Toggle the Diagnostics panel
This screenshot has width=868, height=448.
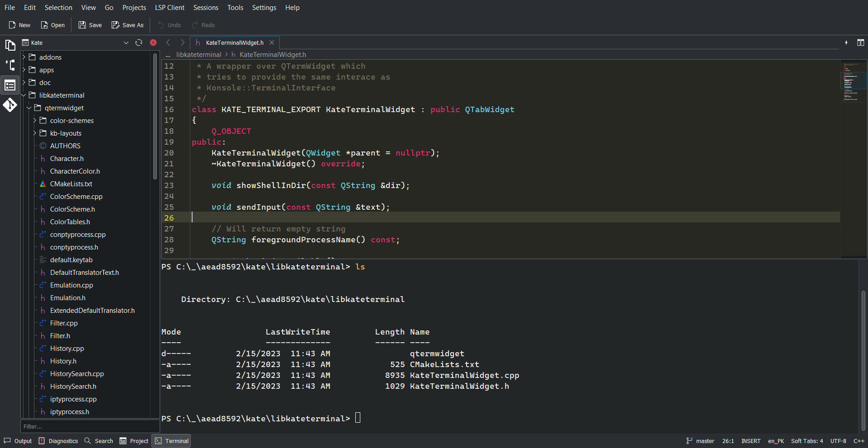(x=58, y=441)
